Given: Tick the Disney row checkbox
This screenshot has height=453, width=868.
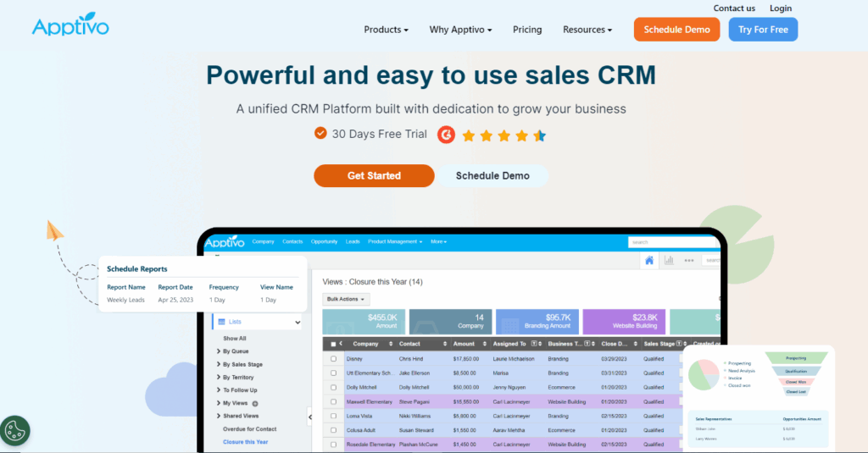Looking at the screenshot, I should pos(333,359).
